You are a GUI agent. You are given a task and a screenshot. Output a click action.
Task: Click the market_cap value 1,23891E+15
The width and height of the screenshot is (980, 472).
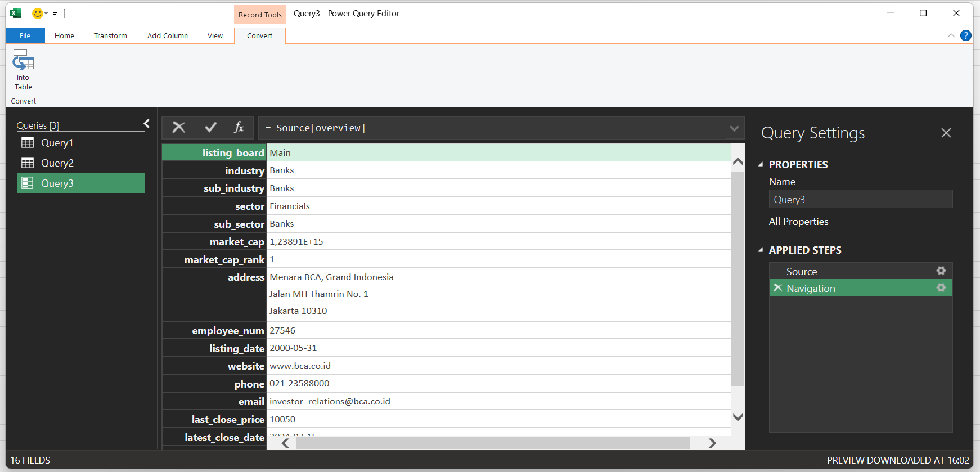[x=296, y=241]
